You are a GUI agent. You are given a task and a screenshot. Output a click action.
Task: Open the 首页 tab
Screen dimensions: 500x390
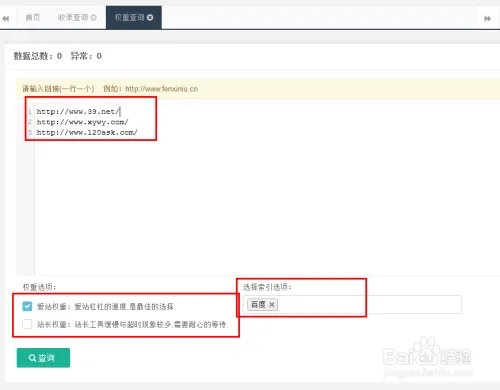[33, 17]
